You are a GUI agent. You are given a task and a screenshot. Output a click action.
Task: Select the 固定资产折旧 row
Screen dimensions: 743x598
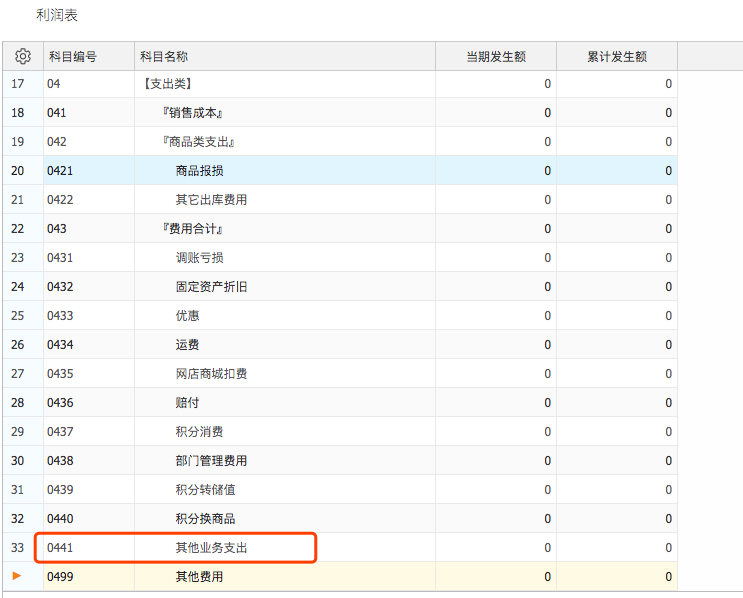point(211,287)
